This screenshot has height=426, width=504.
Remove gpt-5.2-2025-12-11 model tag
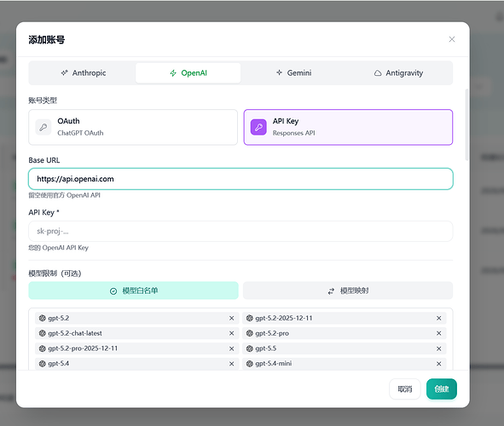point(438,318)
